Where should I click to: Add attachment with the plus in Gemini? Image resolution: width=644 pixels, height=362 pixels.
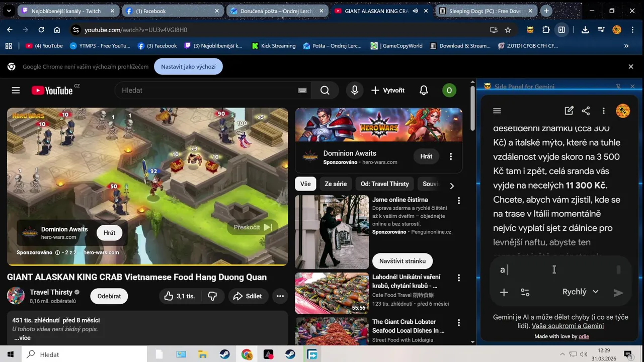[504, 292]
